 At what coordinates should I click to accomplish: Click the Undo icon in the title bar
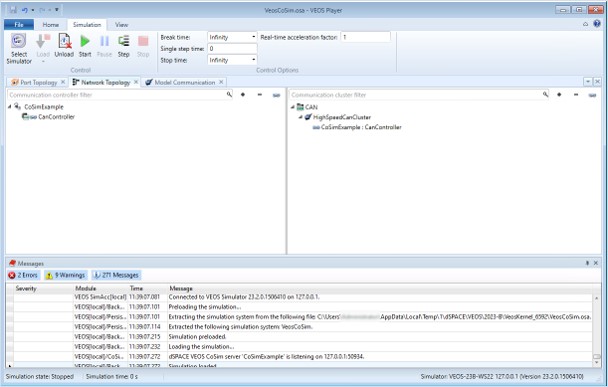[25, 10]
